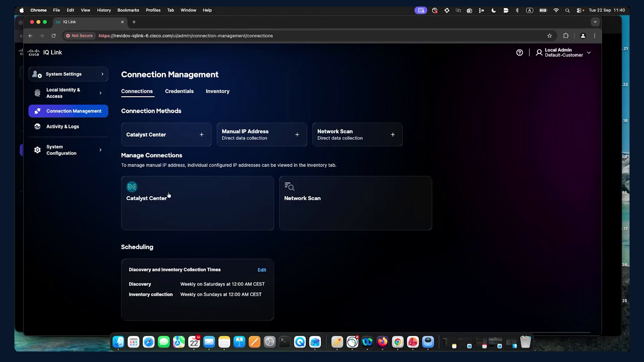Open a new Chrome tab

(134, 22)
